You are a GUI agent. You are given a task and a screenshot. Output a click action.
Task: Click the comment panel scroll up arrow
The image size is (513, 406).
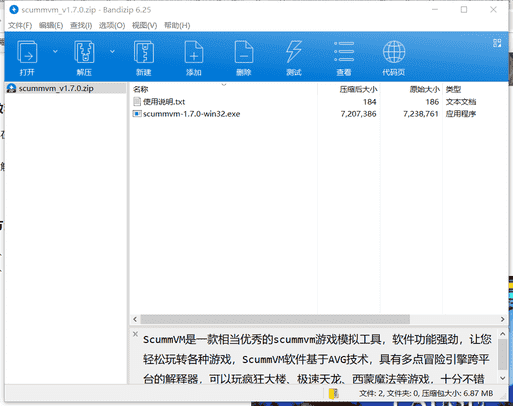(503, 334)
